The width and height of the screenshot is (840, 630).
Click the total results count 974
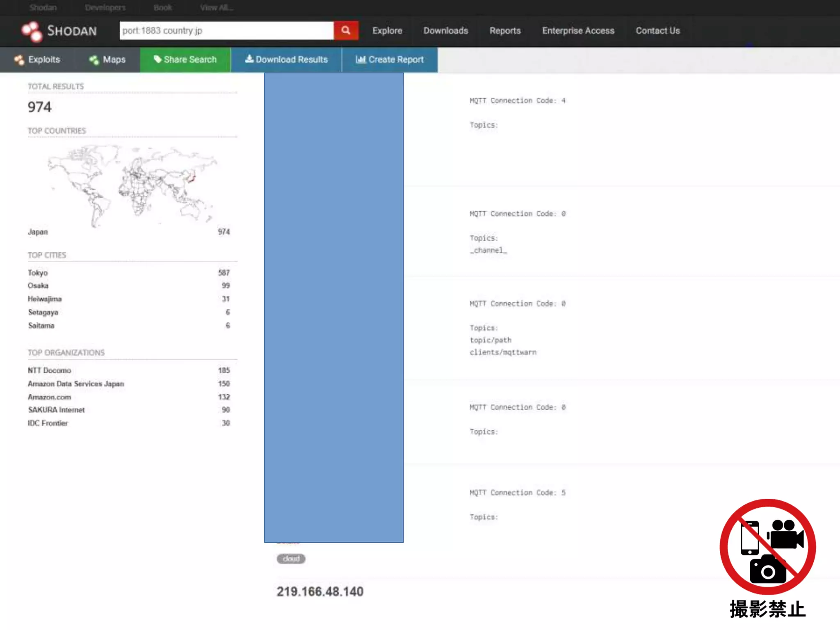(39, 107)
